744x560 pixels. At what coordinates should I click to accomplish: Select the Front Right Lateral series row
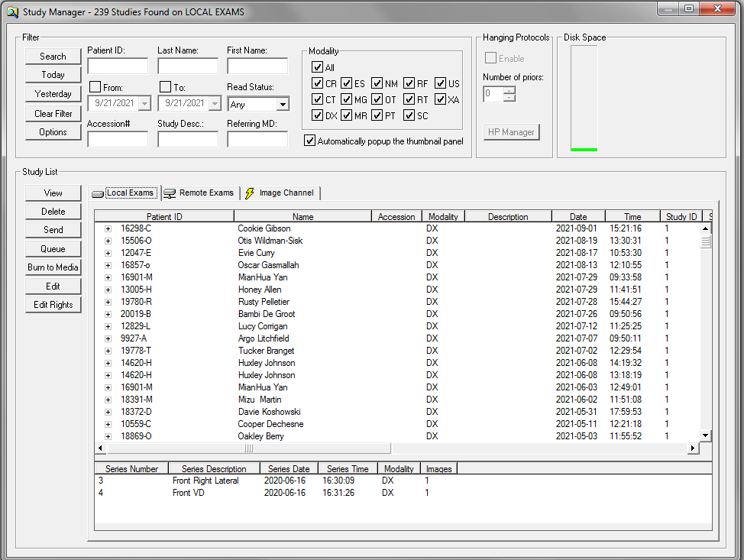tap(205, 481)
